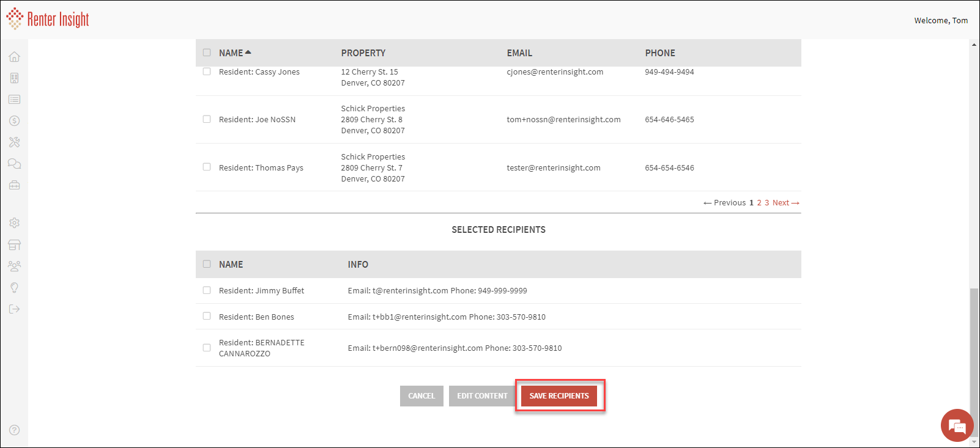Image resolution: width=980 pixels, height=448 pixels.
Task: Click the Save Recipients button
Action: (559, 396)
